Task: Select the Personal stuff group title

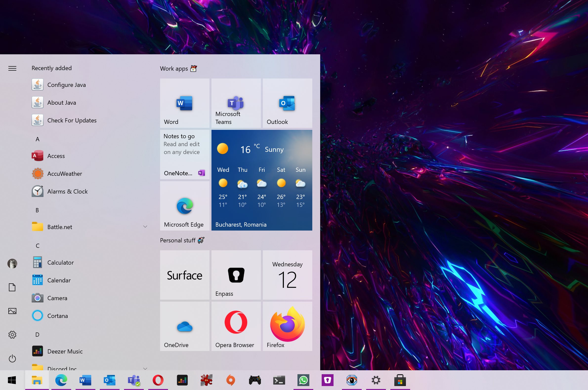Action: click(182, 240)
